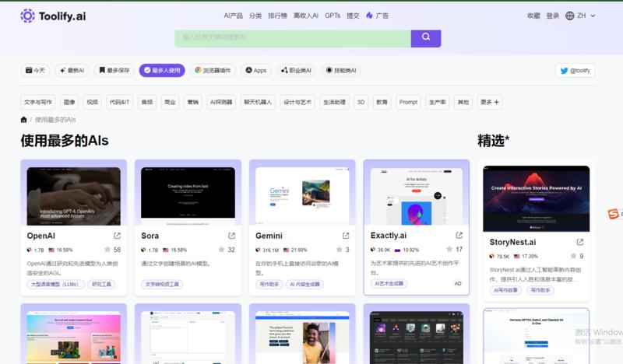
Task: Select the 最多人使用 filter pill
Action: point(162,70)
